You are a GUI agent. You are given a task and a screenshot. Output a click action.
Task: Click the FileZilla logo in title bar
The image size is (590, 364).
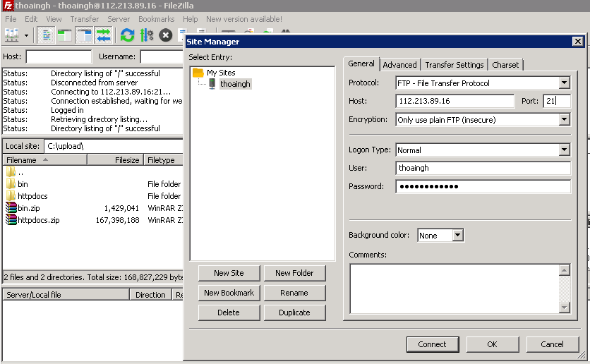(x=8, y=6)
